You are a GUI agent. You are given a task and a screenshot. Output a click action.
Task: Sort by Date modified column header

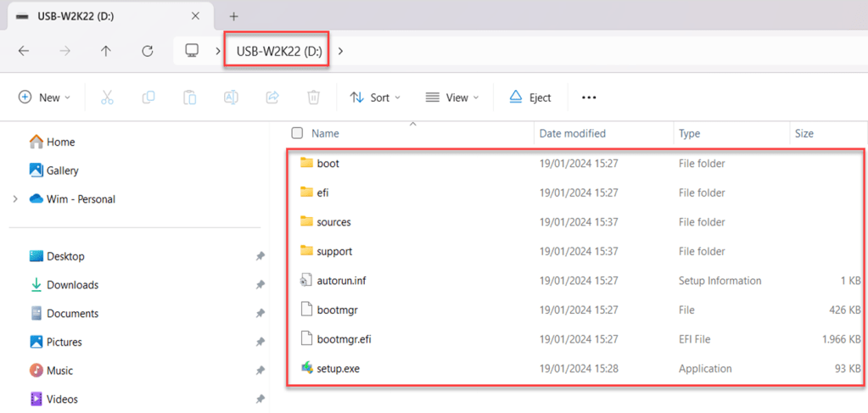pyautogui.click(x=573, y=133)
